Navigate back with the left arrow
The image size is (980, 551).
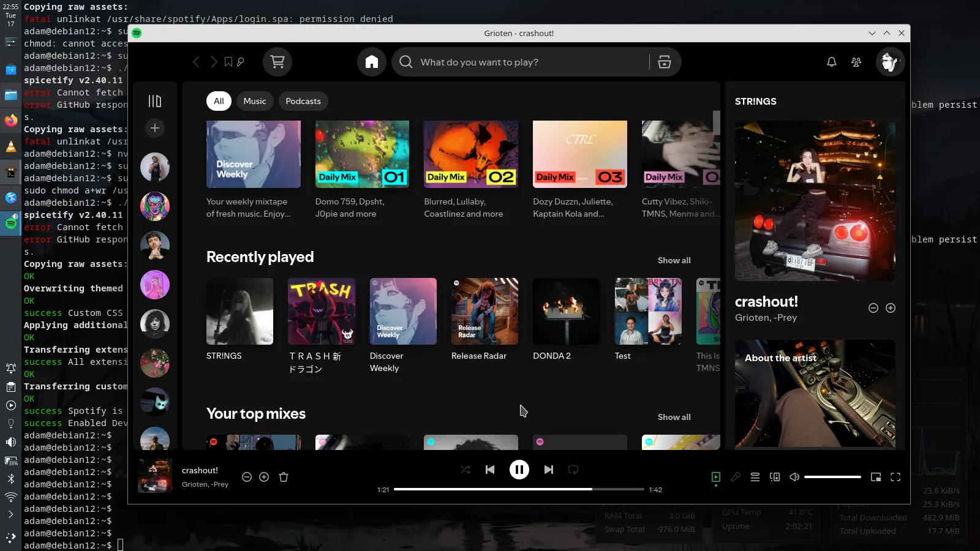pos(196,62)
